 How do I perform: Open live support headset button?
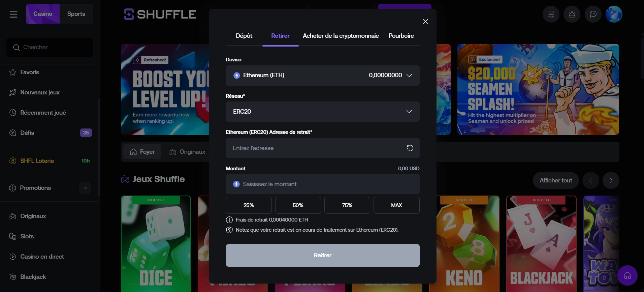point(627,275)
